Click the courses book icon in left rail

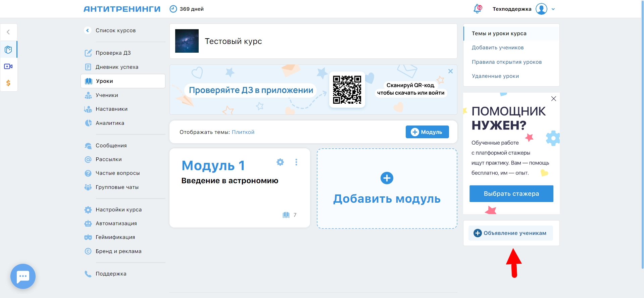(x=8, y=50)
